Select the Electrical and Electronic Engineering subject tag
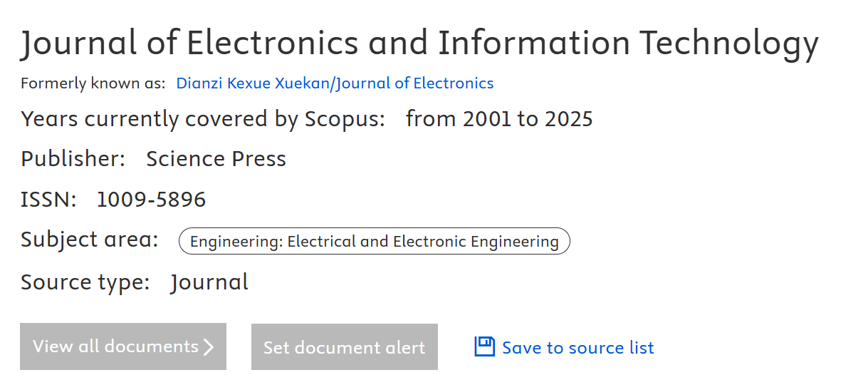The image size is (868, 375). click(374, 242)
